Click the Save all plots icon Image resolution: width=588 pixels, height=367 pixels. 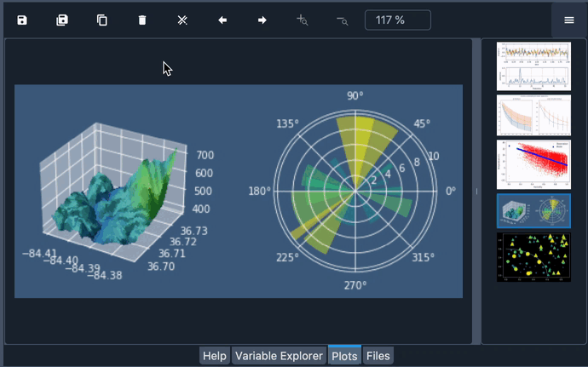pos(62,20)
